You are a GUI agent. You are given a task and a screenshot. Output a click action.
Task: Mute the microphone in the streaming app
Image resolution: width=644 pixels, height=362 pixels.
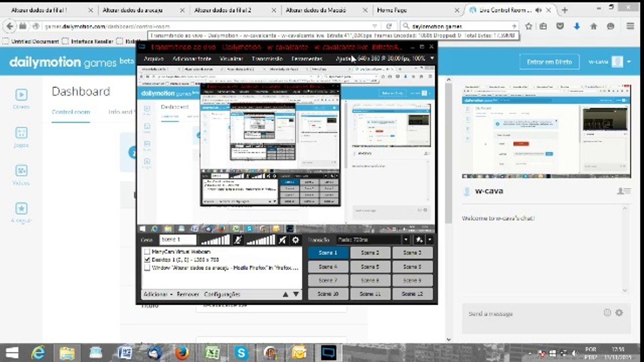coord(238,240)
